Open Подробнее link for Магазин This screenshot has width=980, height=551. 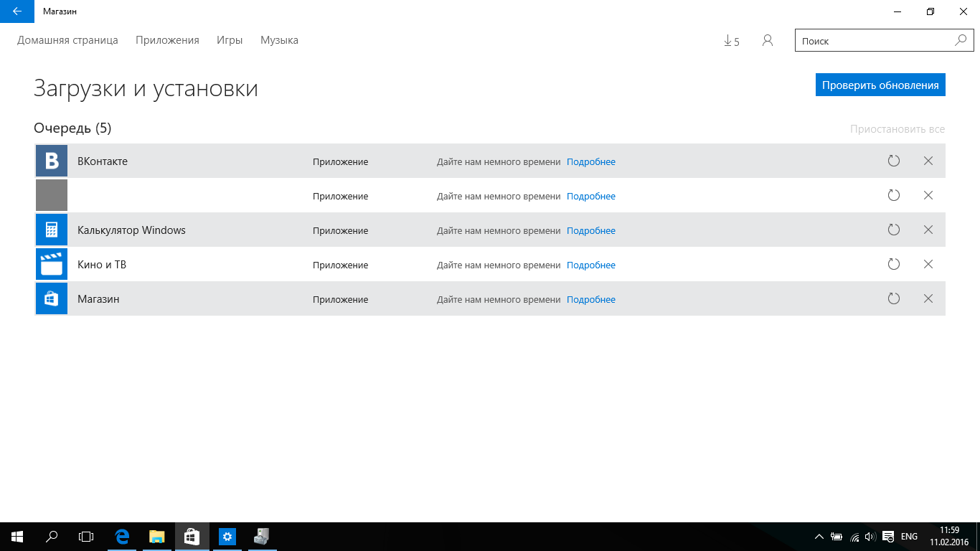click(x=591, y=300)
